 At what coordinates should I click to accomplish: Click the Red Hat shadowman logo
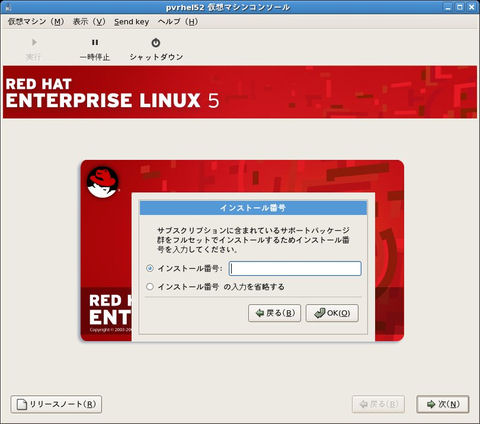[x=102, y=182]
